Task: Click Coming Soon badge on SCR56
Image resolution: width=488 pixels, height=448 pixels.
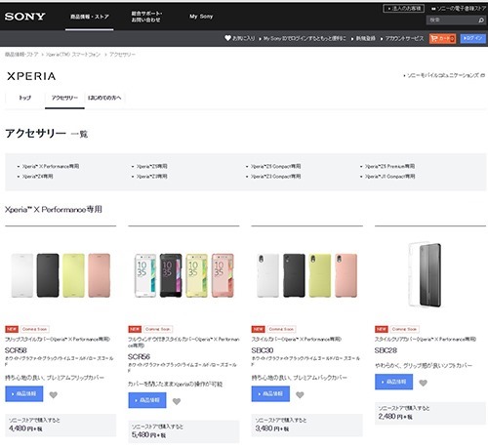Action: click(x=158, y=329)
